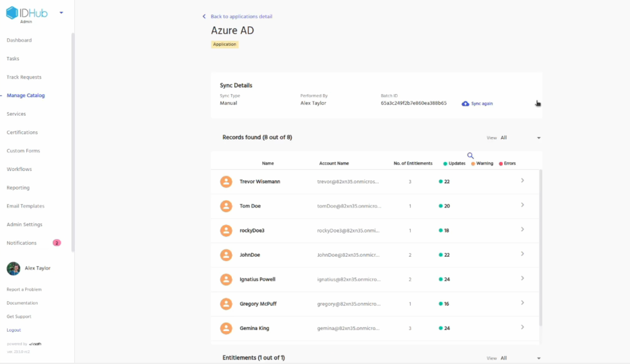Click the search magnifier icon above records table
The height and width of the screenshot is (364, 630).
(x=470, y=156)
